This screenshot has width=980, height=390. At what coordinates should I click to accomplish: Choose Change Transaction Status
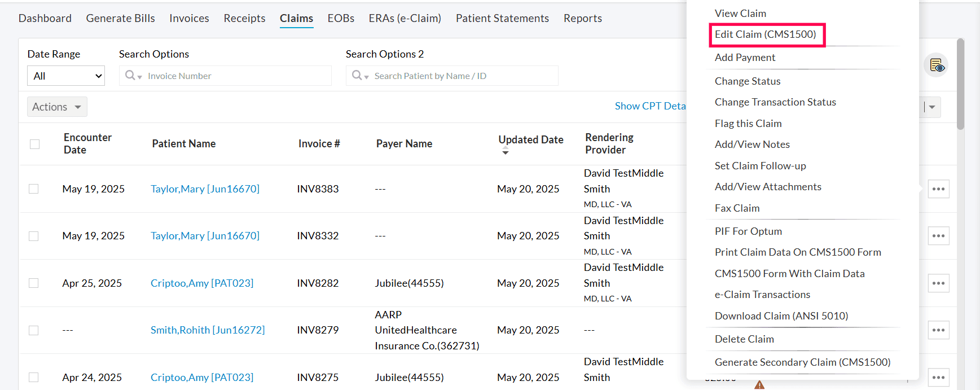pyautogui.click(x=775, y=102)
